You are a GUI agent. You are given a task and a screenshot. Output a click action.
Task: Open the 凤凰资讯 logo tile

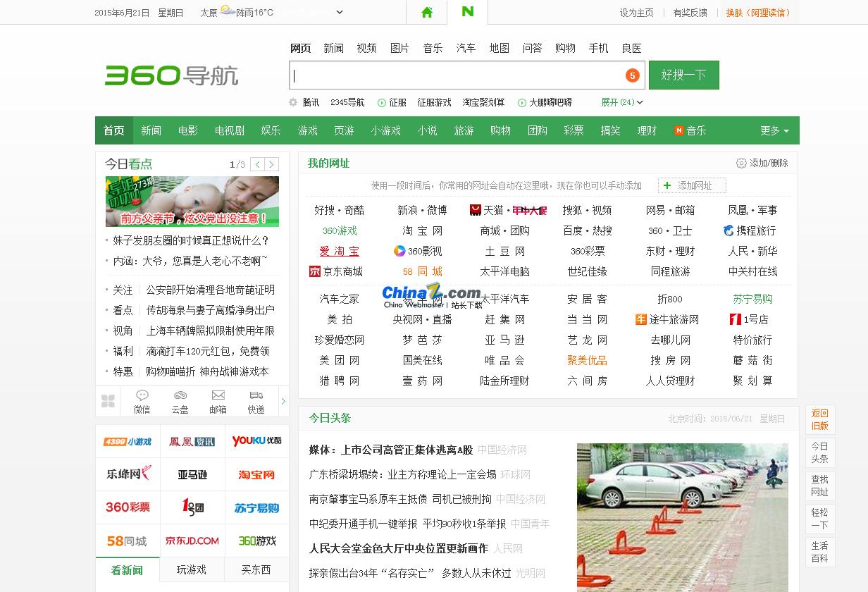click(x=192, y=441)
